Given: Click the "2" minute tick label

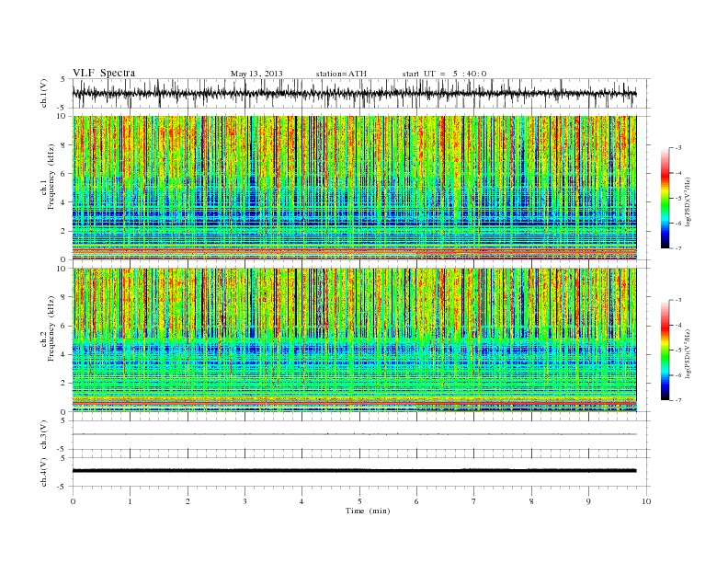Looking at the screenshot, I should [188, 501].
